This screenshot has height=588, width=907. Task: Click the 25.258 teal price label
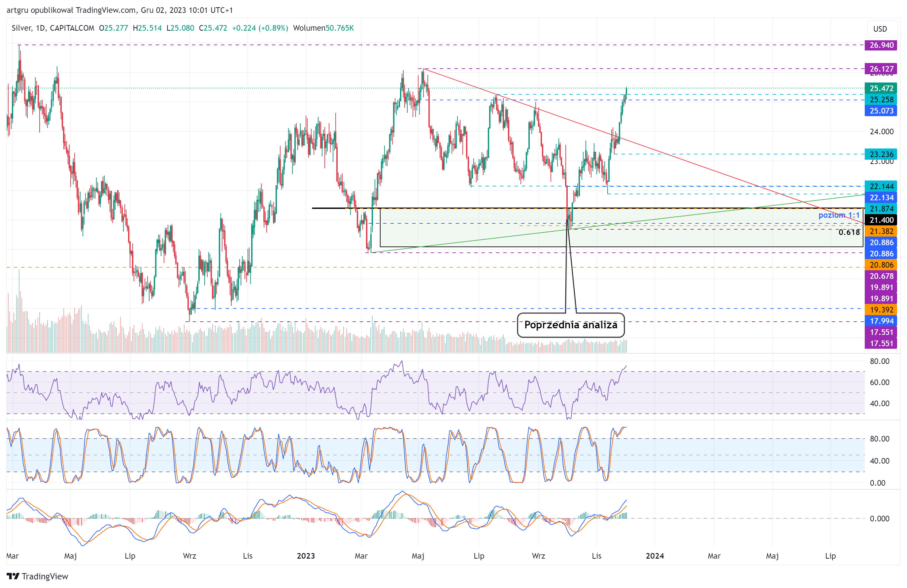[881, 99]
